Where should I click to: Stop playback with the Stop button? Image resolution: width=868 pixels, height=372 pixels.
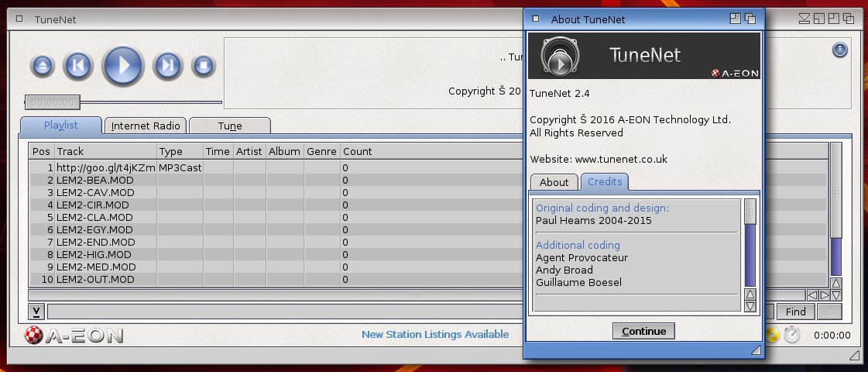click(x=203, y=66)
